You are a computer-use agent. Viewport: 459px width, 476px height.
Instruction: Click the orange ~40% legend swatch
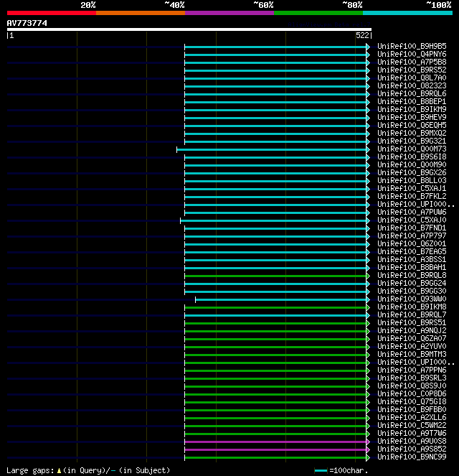[x=141, y=13]
